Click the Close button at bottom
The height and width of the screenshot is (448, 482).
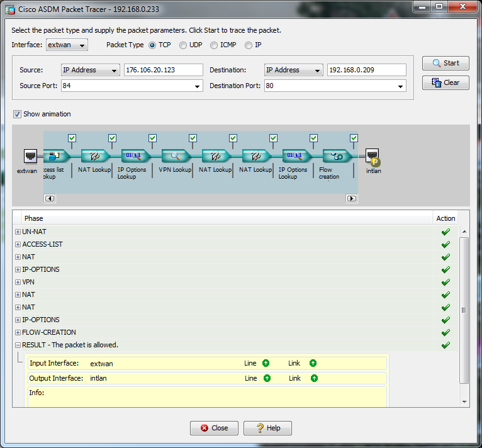[x=214, y=428]
